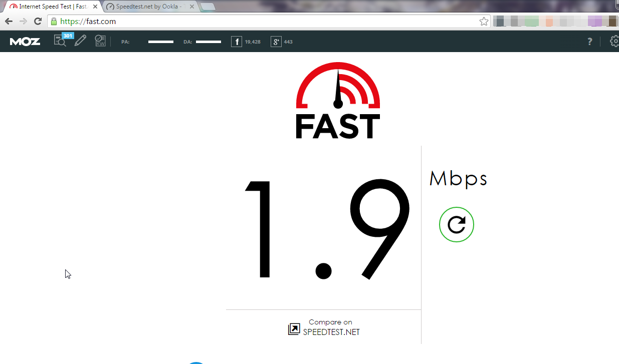Select the MozBar highlight pencil icon
Image resolution: width=619 pixels, height=364 pixels.
(80, 41)
